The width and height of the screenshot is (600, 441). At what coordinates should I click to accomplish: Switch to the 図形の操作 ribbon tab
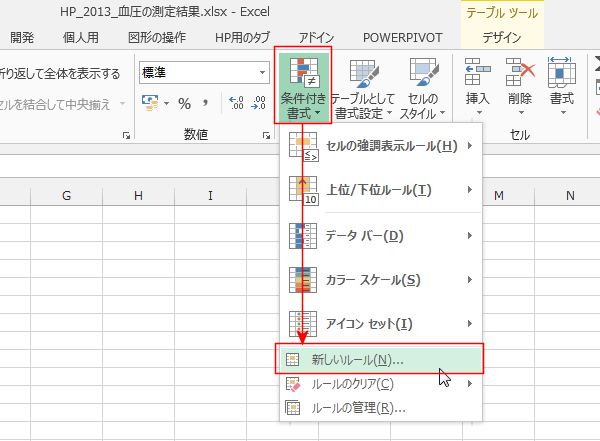tap(157, 38)
